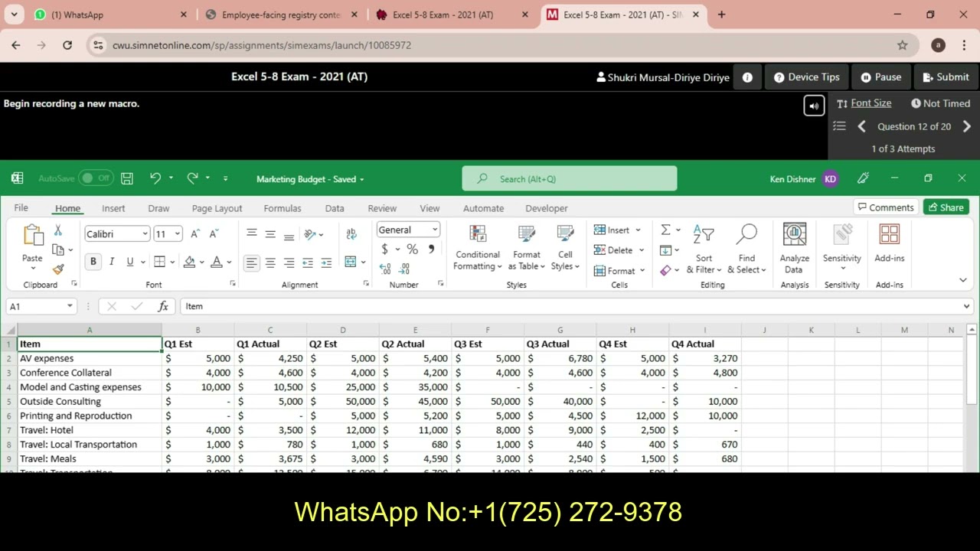The height and width of the screenshot is (551, 980).
Task: Click the Cut scissors icon
Action: pyautogui.click(x=57, y=230)
